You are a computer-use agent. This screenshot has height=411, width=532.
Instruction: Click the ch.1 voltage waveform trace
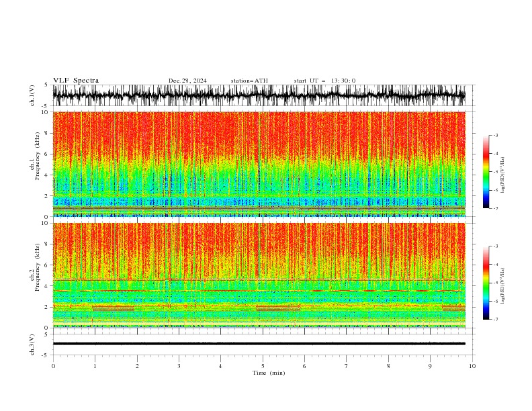259,95
